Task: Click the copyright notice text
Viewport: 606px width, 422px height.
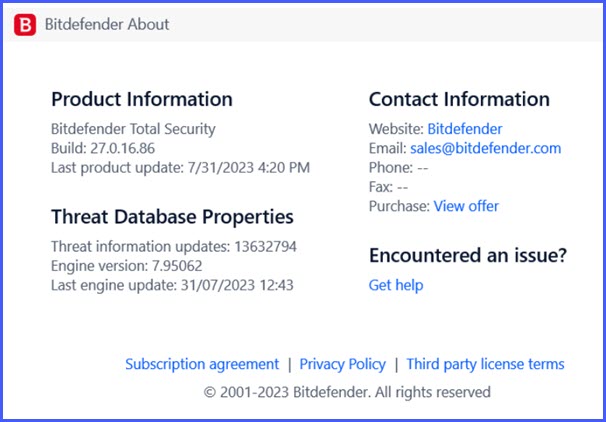Action: (x=347, y=392)
